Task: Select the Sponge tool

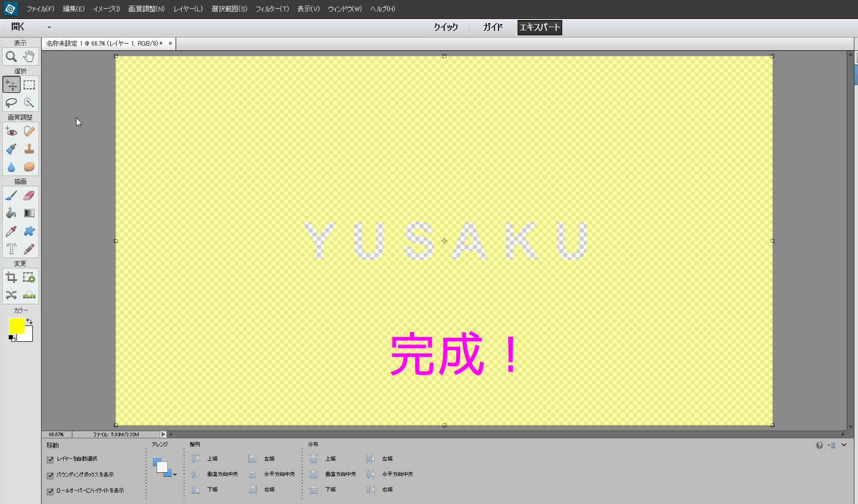Action: tap(29, 167)
